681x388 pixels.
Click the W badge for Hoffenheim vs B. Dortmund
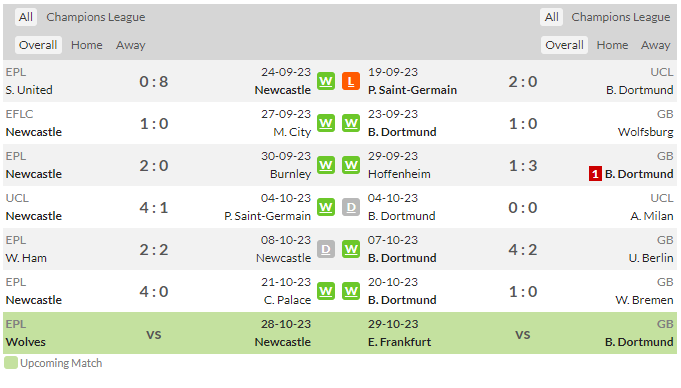[351, 165]
